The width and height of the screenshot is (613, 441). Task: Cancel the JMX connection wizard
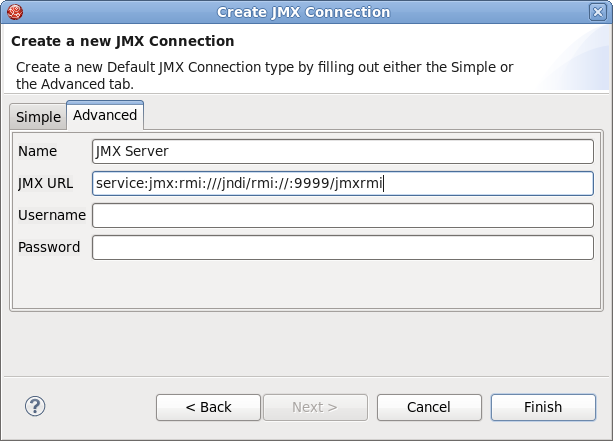coord(428,407)
